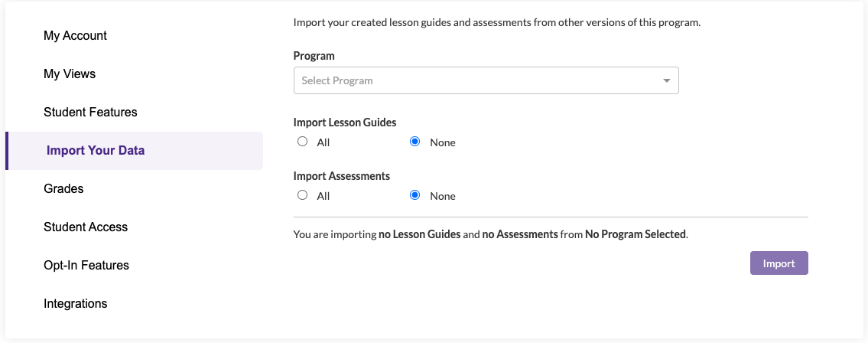Go to My Views in sidebar
Viewport: 868px width, 343px height.
click(x=70, y=74)
